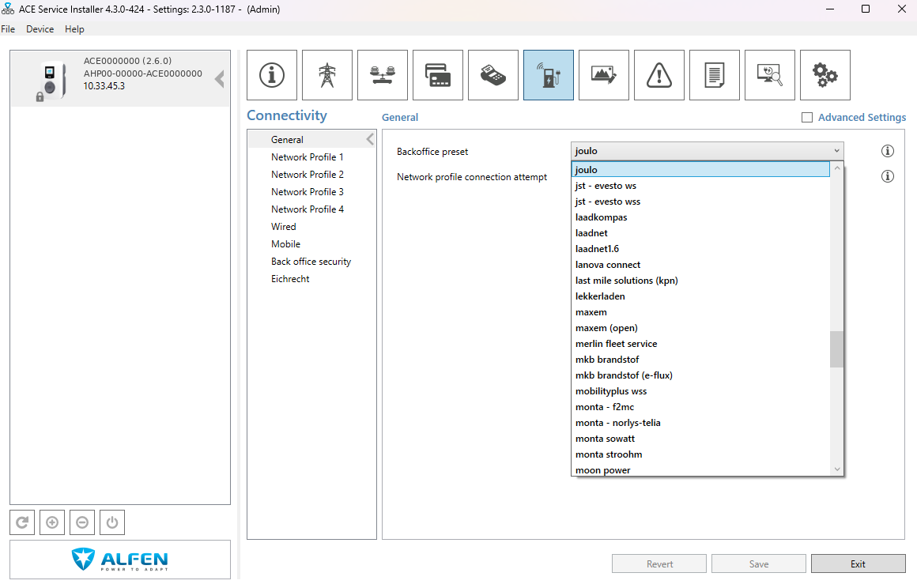The image size is (917, 588).
Task: Choose merlin fleet service preset
Action: pos(700,343)
